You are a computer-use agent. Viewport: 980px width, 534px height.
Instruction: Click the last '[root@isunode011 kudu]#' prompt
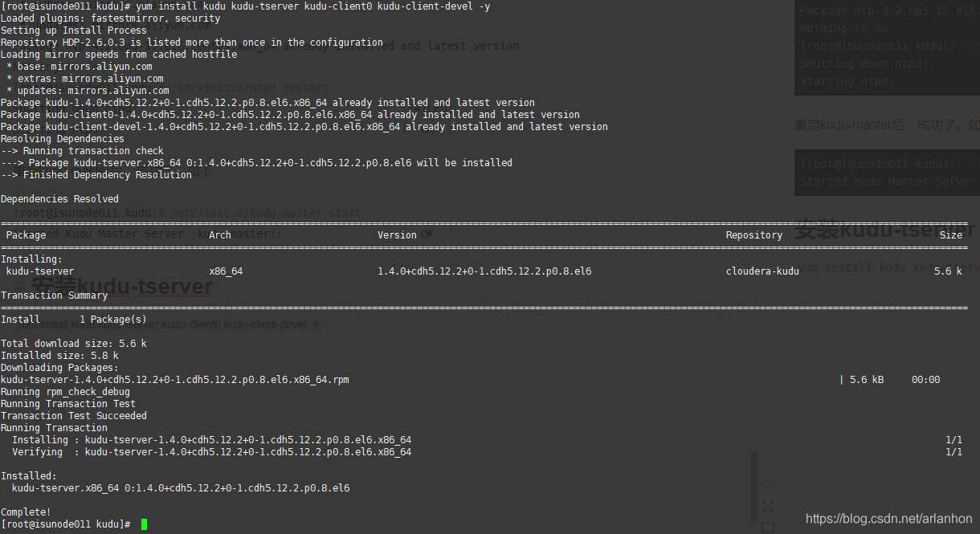pos(66,524)
